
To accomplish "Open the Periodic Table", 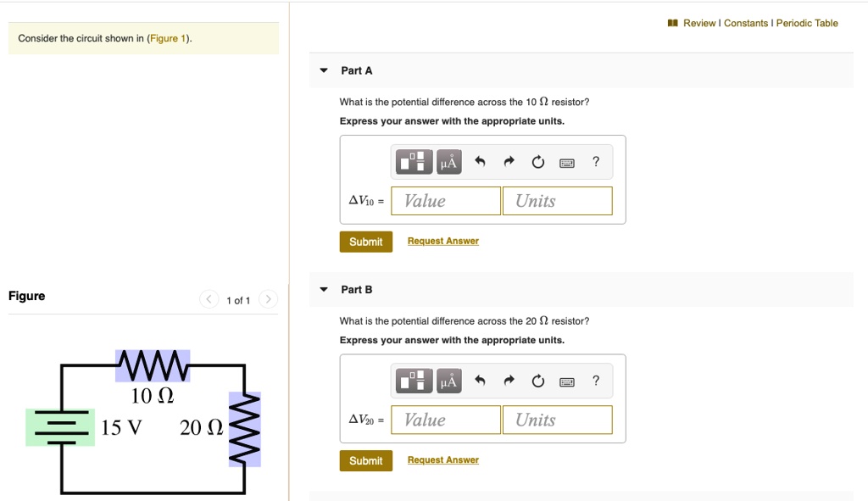I will pos(805,24).
